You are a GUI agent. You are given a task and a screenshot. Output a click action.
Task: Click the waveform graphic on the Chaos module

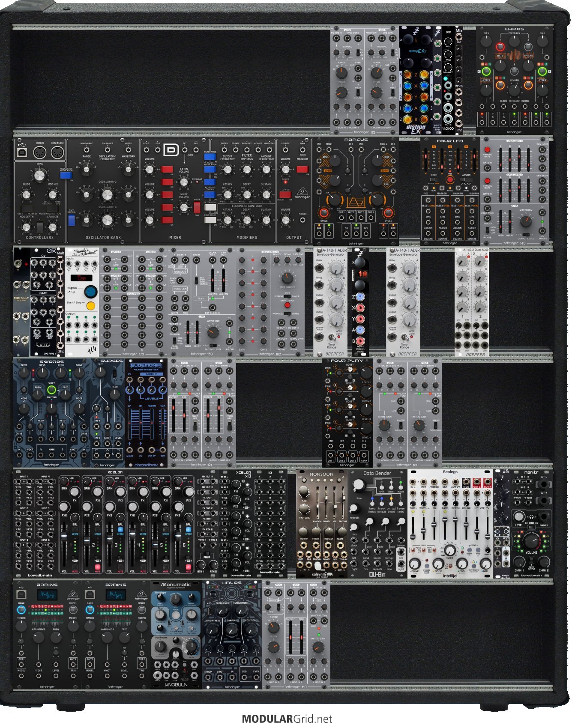[514, 55]
